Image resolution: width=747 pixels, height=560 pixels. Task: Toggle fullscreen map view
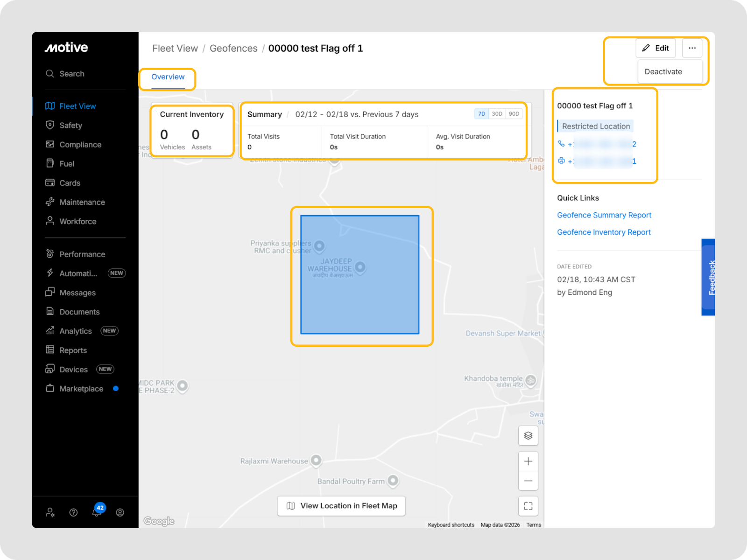pos(528,506)
